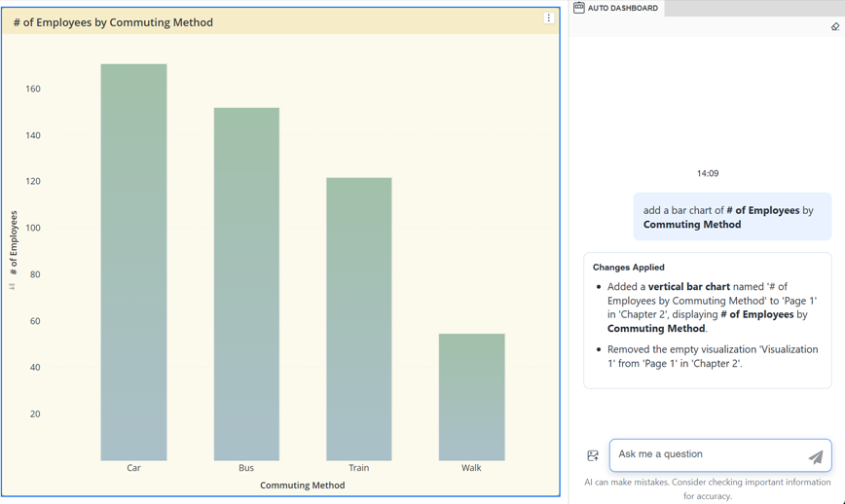Image resolution: width=845 pixels, height=504 pixels.
Task: Select the Car bar in the chart
Action: (x=133, y=263)
